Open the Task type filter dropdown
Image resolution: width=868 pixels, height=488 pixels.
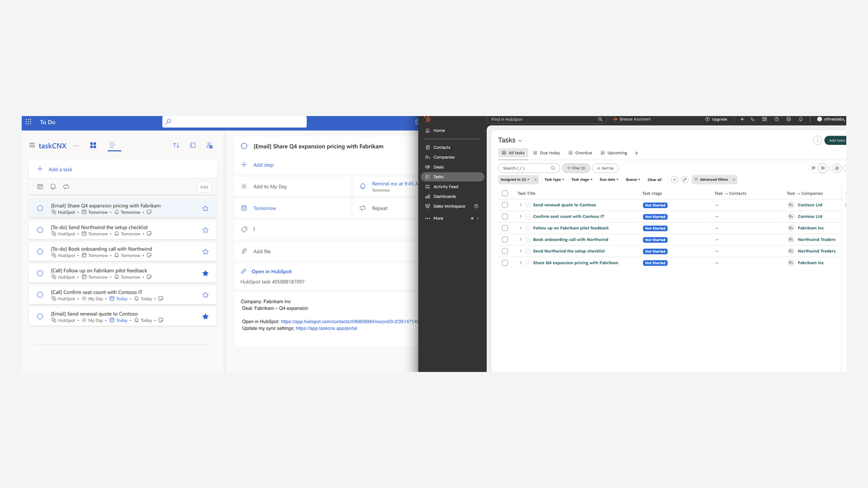click(554, 179)
